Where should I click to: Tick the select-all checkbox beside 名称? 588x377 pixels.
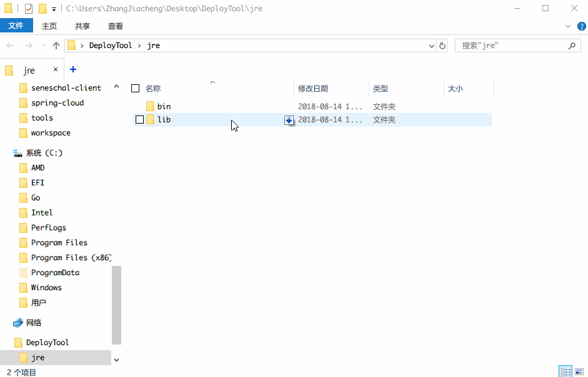(x=136, y=89)
